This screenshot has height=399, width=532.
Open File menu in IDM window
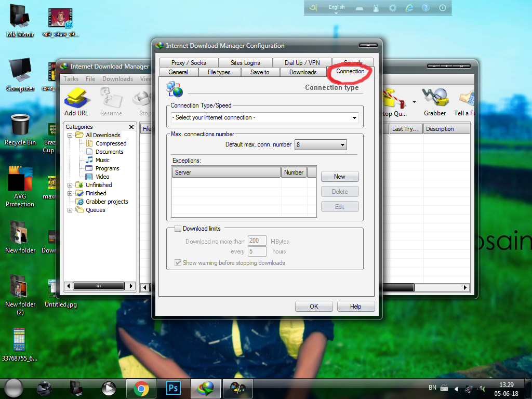click(x=90, y=79)
